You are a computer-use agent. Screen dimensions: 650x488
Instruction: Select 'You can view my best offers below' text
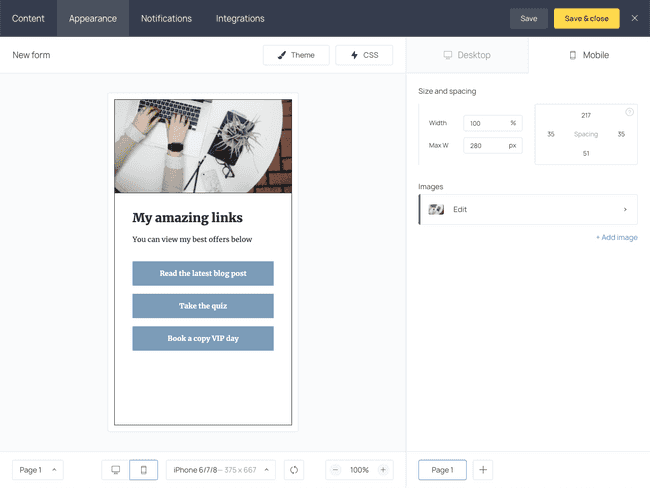coord(192,239)
